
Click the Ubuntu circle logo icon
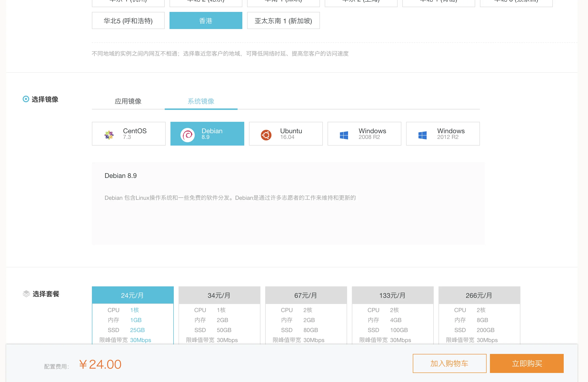coord(266,135)
